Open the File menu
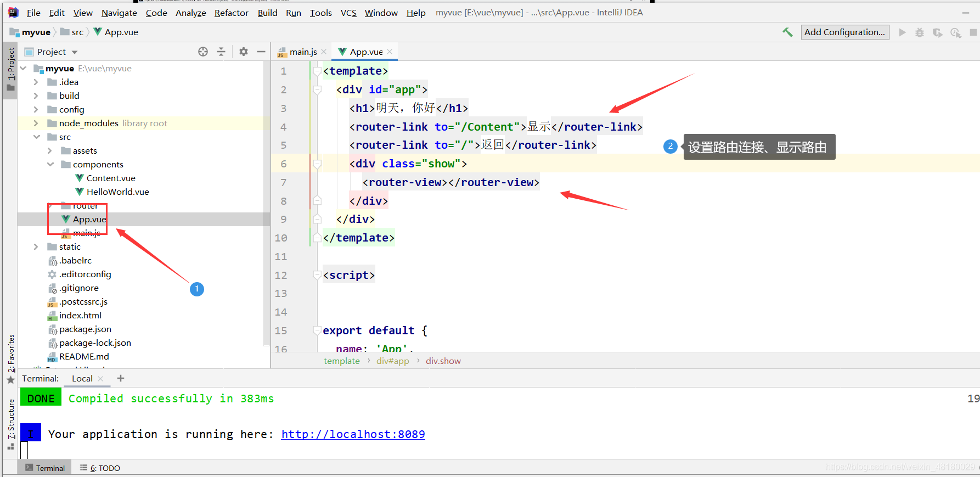 tap(33, 13)
